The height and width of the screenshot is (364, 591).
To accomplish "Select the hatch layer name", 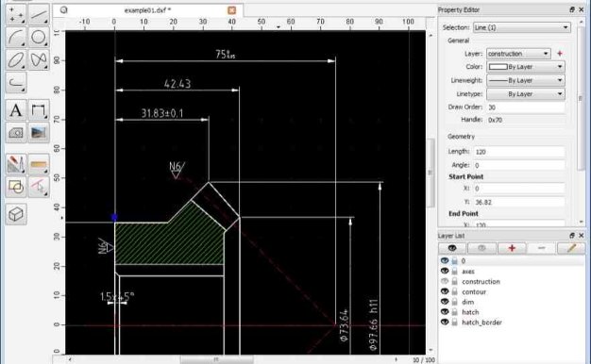I will [x=470, y=312].
